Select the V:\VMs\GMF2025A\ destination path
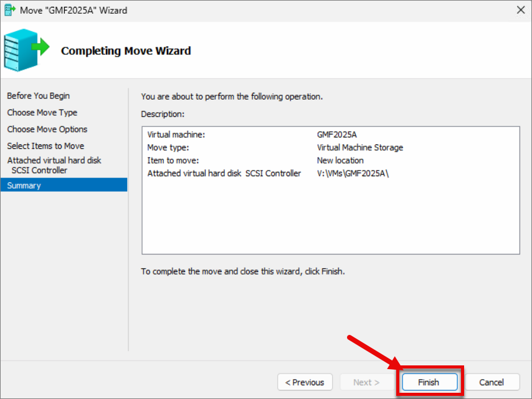This screenshot has width=532, height=399. point(353,174)
